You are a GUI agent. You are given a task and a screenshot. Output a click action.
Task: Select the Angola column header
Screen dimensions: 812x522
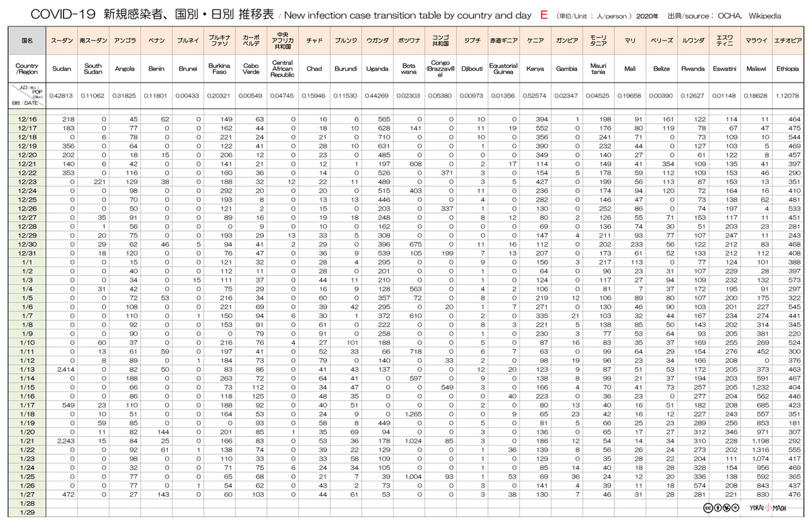[x=125, y=69]
